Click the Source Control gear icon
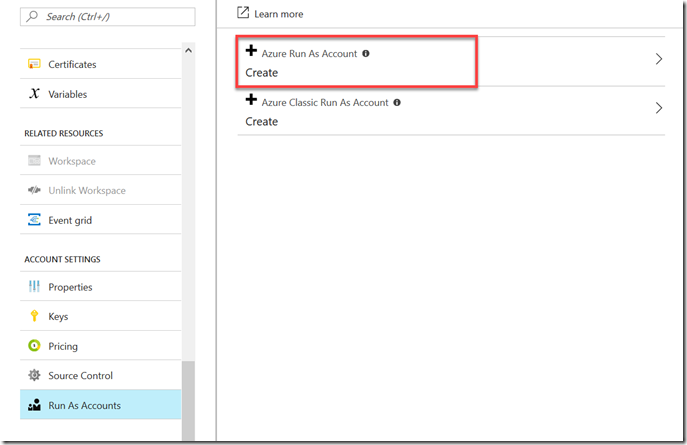Screen dimensions: 687x445 coord(34,375)
